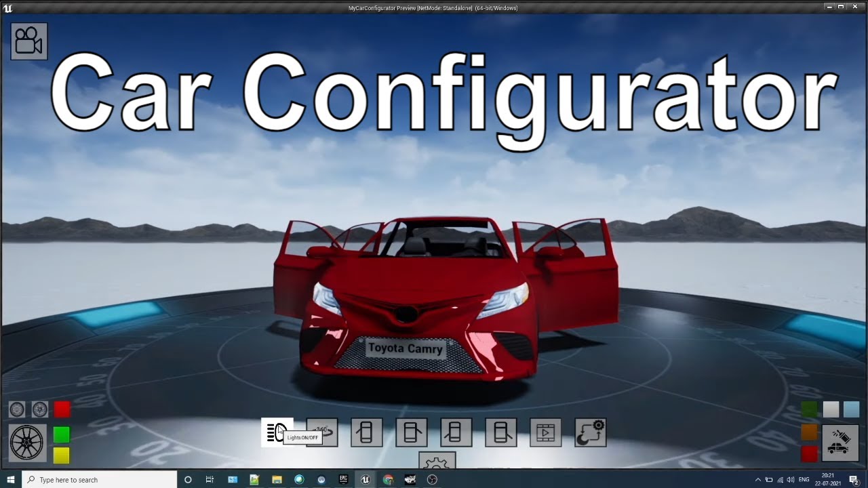Viewport: 868px width, 488px height.
Task: Click the 'Type here to search' box
Action: pyautogui.click(x=99, y=480)
